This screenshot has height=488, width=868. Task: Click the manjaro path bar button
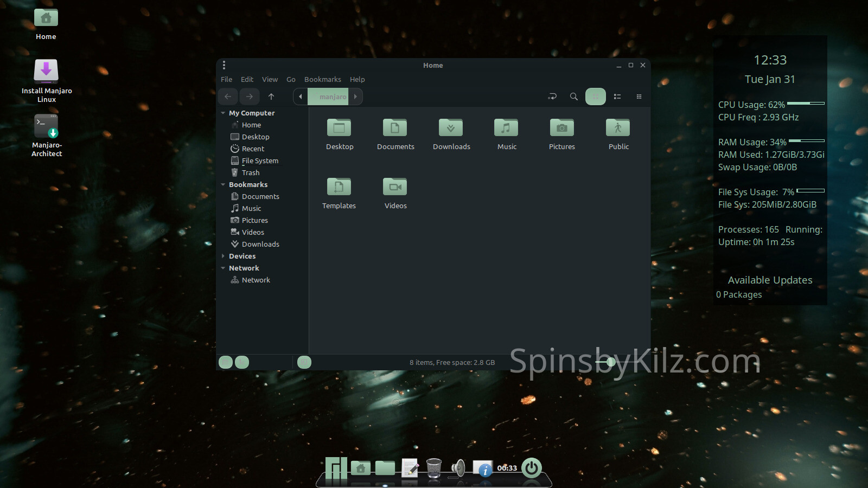[329, 97]
